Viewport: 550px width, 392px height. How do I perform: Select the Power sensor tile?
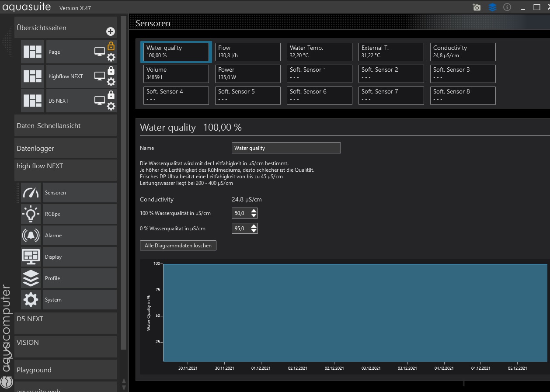coord(248,74)
